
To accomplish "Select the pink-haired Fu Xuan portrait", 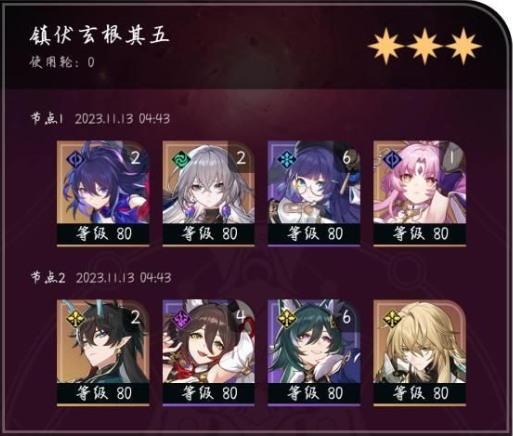I will (420, 182).
